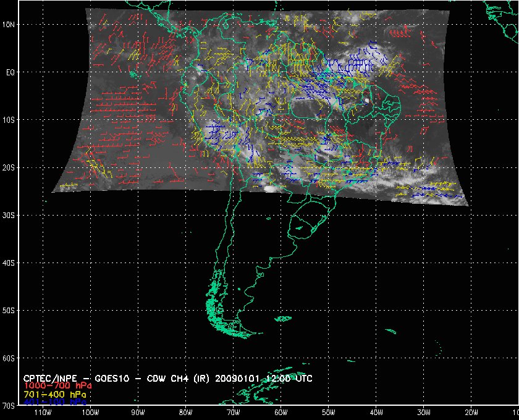
Task: Click the 20W longitude label
Action: (471, 413)
